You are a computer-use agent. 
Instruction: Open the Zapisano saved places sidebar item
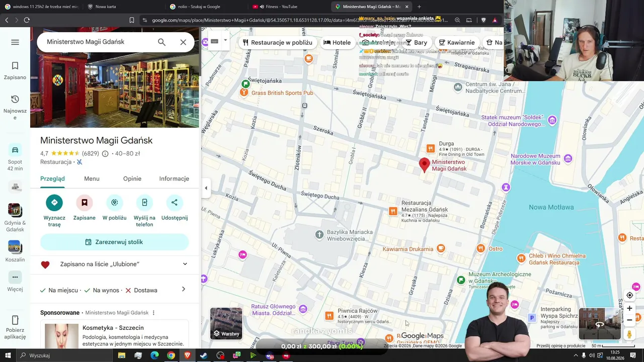point(15,71)
